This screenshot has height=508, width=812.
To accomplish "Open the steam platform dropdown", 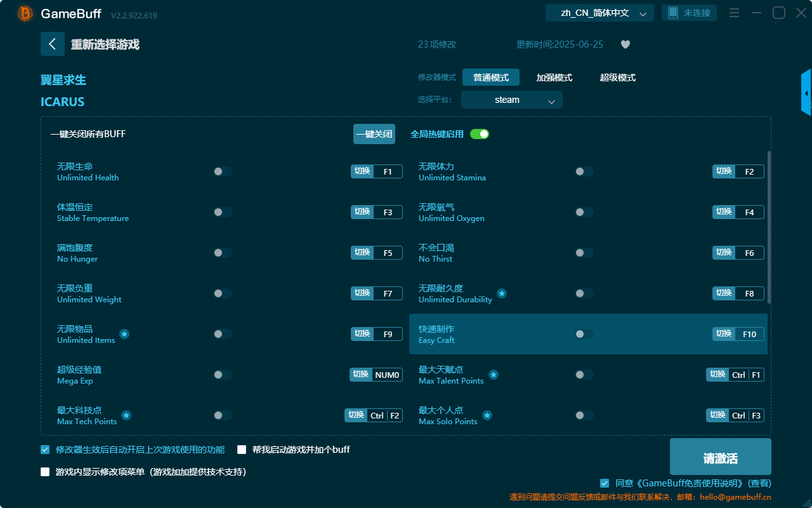I will coord(511,100).
